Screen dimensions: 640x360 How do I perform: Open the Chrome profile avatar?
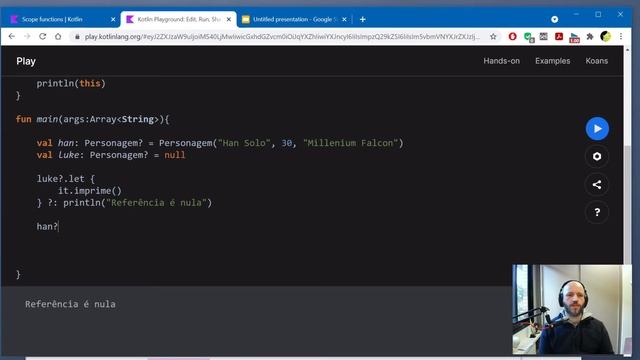coord(606,37)
